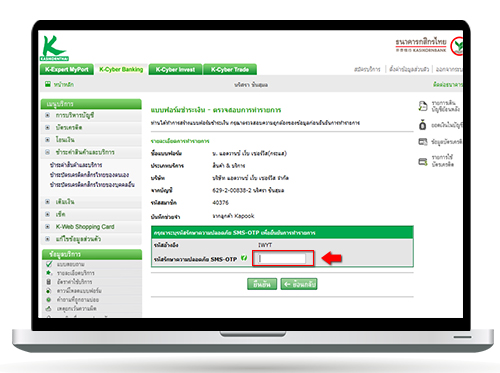Click the green K Kasikornthai logo
Screen dimensions: 500x373
pos(54,48)
